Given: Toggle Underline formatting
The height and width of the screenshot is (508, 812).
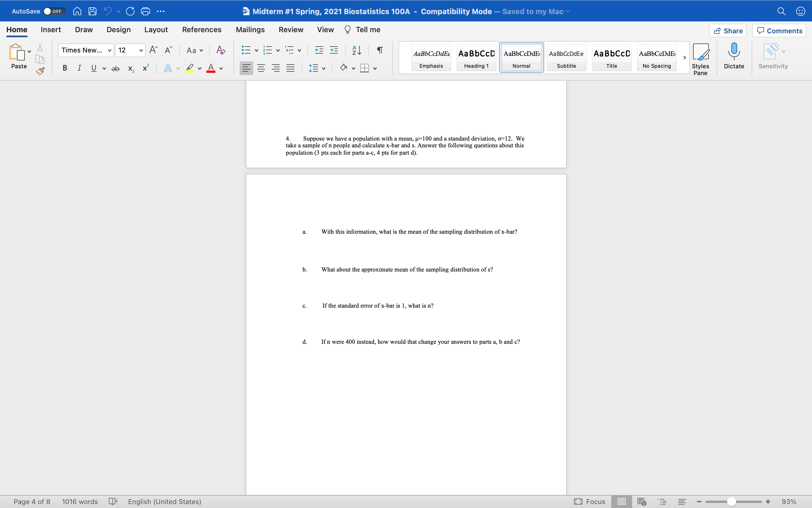Looking at the screenshot, I should pos(94,68).
